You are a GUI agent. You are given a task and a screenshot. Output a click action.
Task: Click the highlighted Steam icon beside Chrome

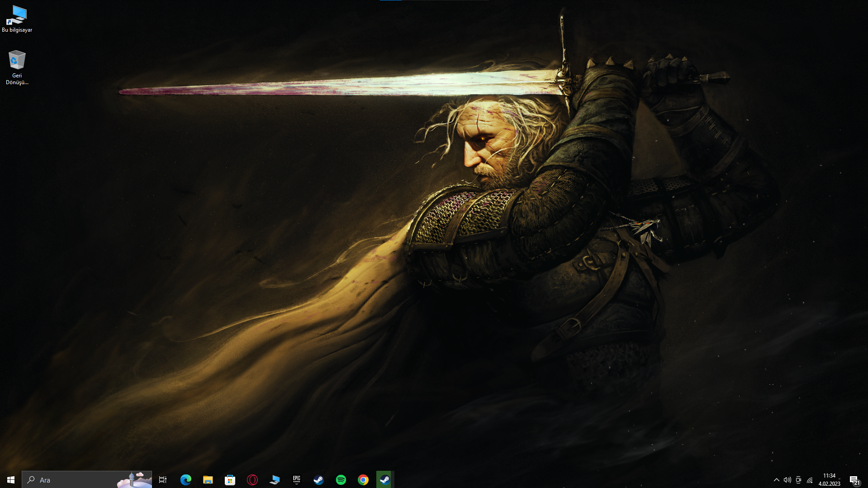[x=385, y=479]
